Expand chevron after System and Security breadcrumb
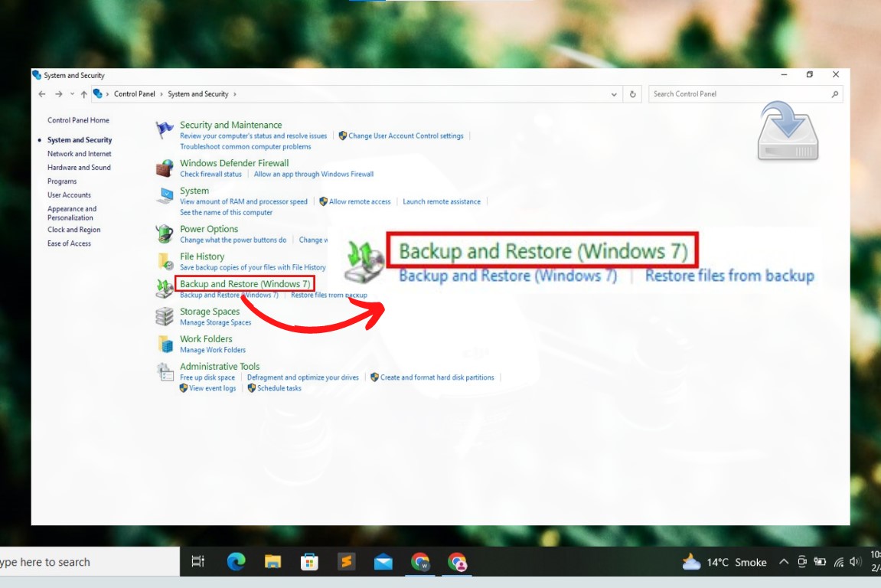 point(234,94)
